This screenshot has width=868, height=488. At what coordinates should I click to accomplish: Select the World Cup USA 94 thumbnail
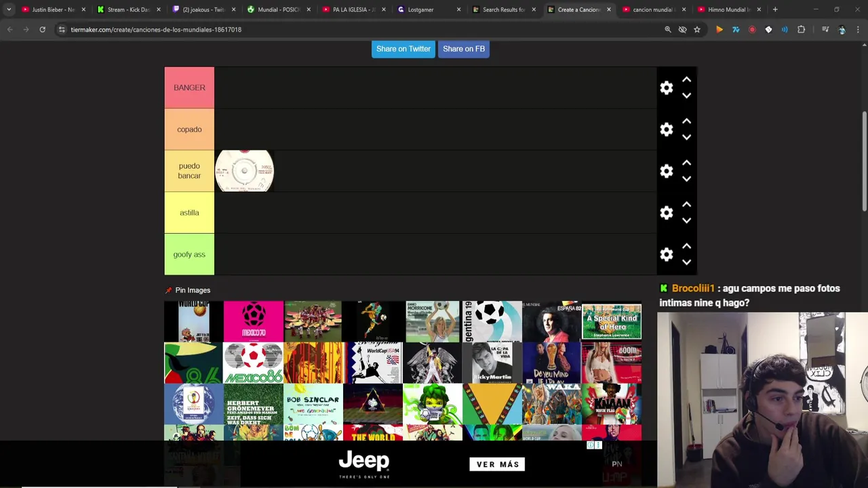[373, 363]
